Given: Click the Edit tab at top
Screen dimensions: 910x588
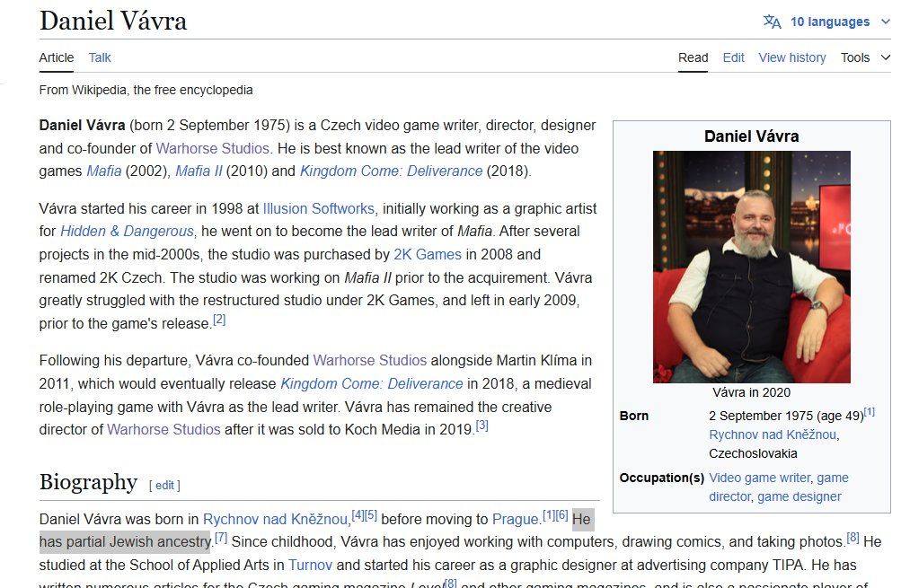Looking at the screenshot, I should coord(733,57).
